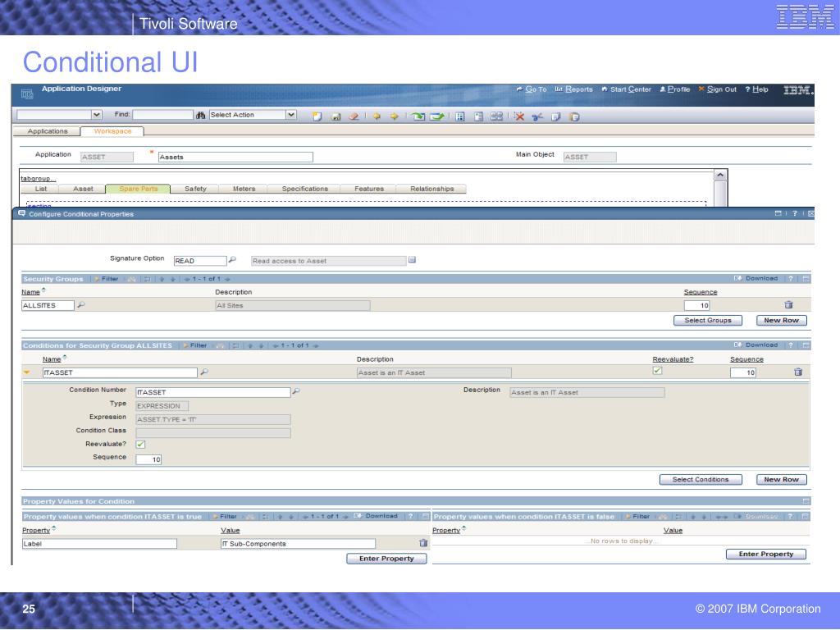Viewport: 840px width, 630px height.
Task: Collapse the ITASSET row detail arrow
Action: coord(27,372)
